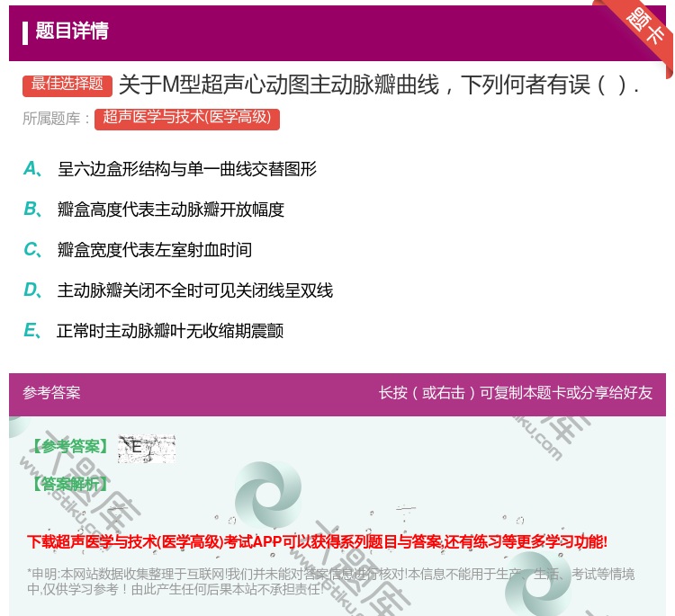Select option E 正常时主动脉瓣叶无收缩期震颤
The height and width of the screenshot is (616, 675).
(154, 331)
